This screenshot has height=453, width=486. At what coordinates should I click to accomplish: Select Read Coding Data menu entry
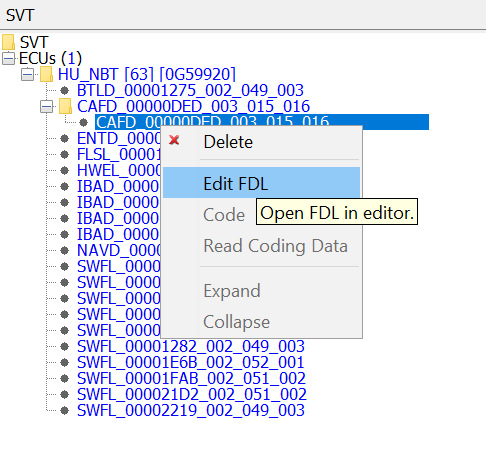click(276, 246)
